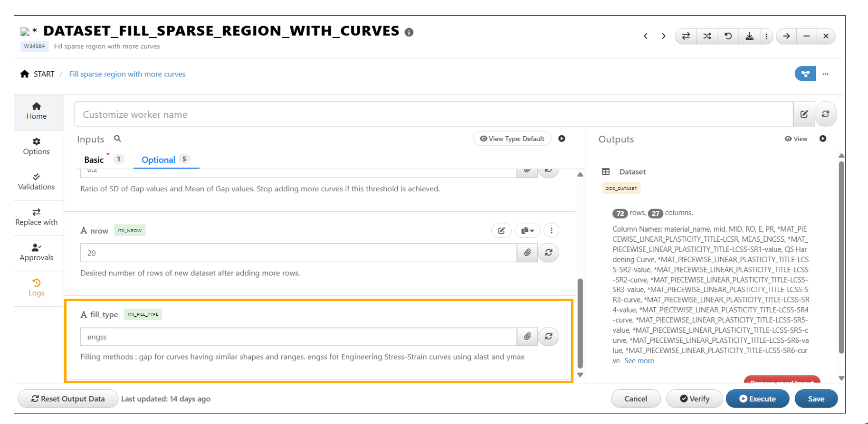Open the Validations sidebar item

36,182
